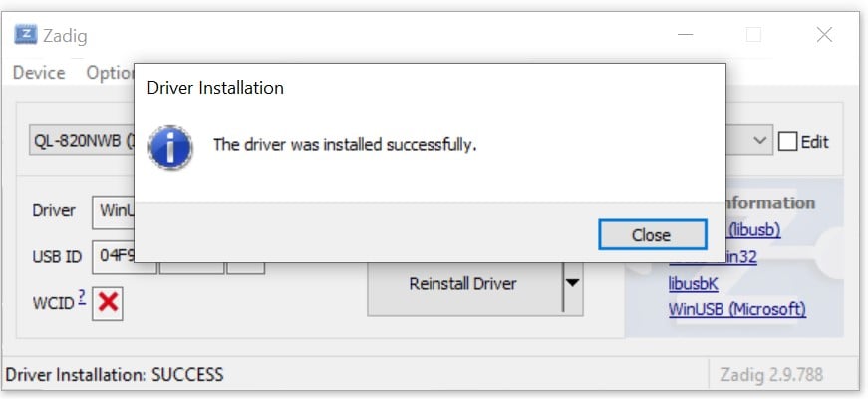Open the partially hidden (libusb) link
This screenshot has width=868, height=399.
click(x=753, y=230)
